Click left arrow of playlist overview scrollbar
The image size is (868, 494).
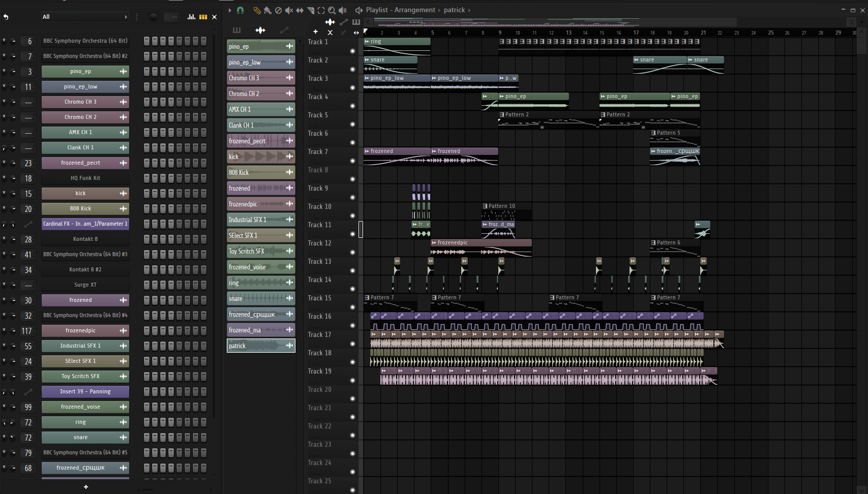tap(368, 22)
